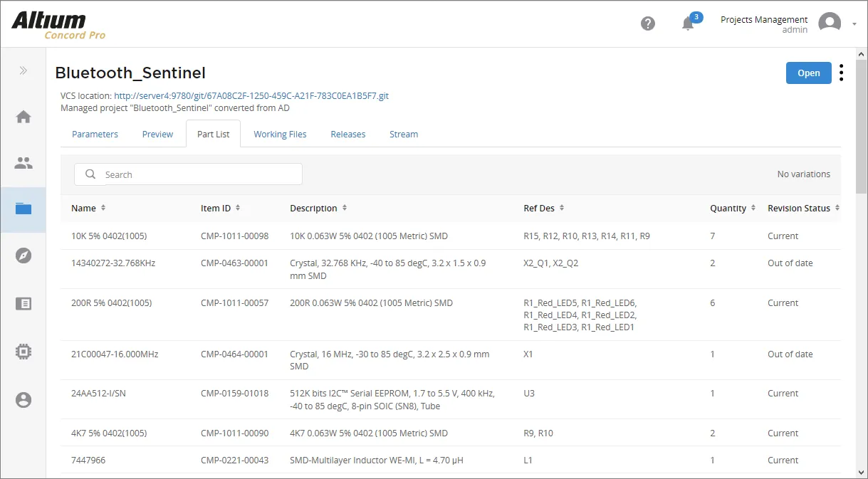Open the Help question mark icon
This screenshot has width=868, height=479.
click(x=648, y=23)
